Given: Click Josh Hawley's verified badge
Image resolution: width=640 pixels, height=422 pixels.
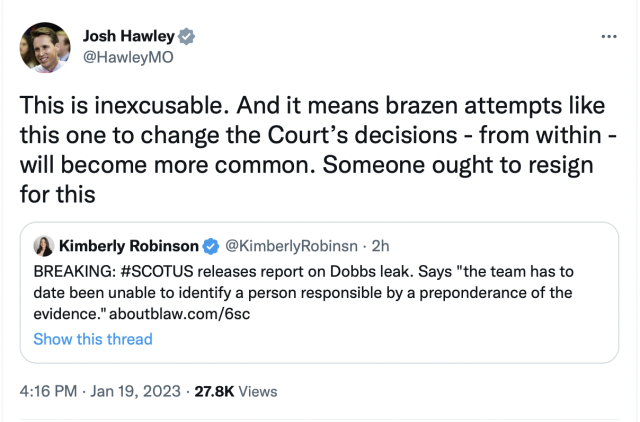Looking at the screenshot, I should pos(186,36).
